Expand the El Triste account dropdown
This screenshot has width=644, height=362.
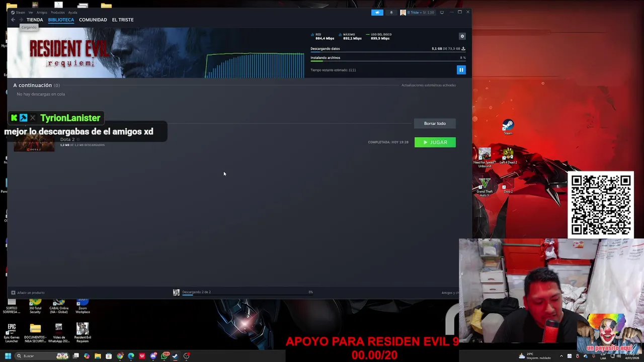(417, 12)
